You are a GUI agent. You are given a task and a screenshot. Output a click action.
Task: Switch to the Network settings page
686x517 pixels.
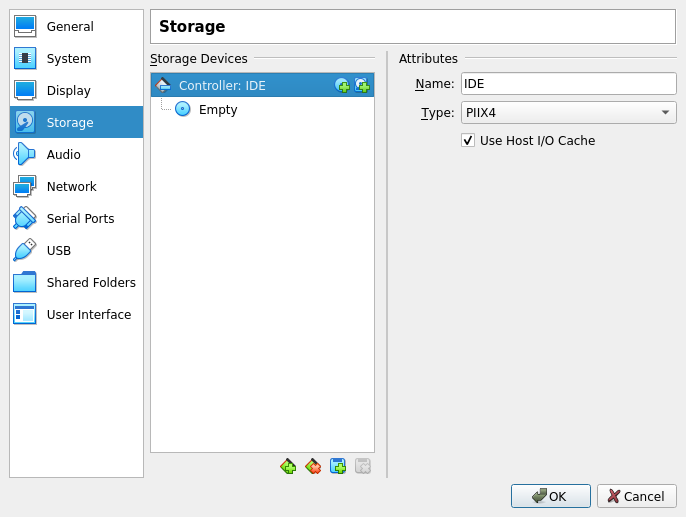(71, 187)
